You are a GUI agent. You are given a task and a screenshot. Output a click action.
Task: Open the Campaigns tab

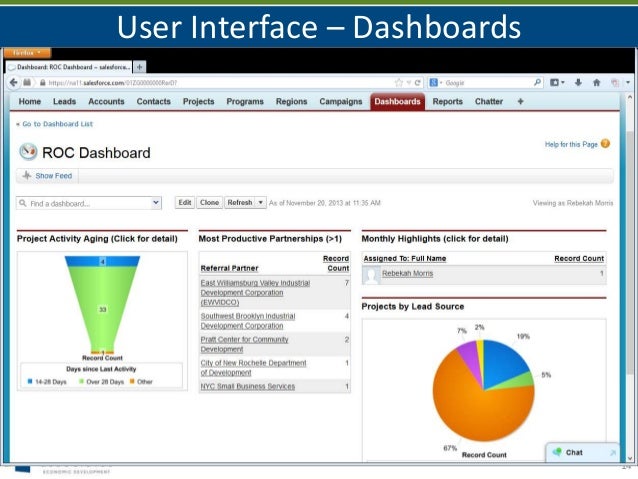coord(341,101)
